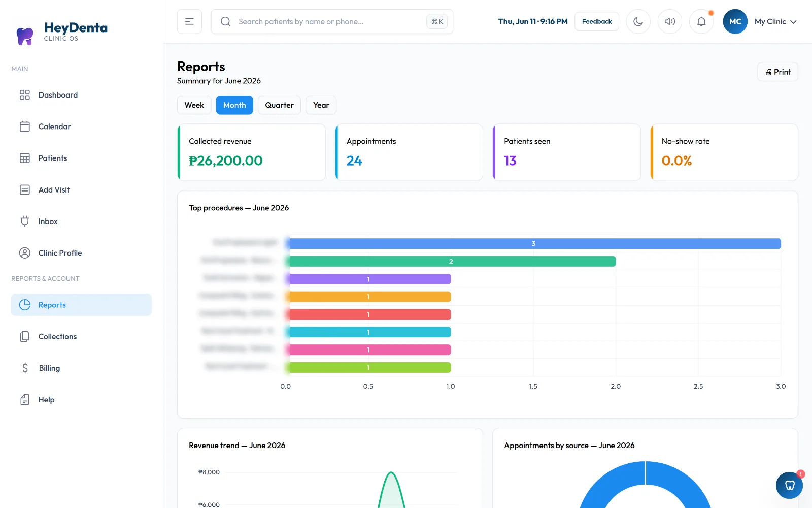Click the HeyDenta tooth logo
Screen dimensions: 812x508
pyautogui.click(x=25, y=36)
